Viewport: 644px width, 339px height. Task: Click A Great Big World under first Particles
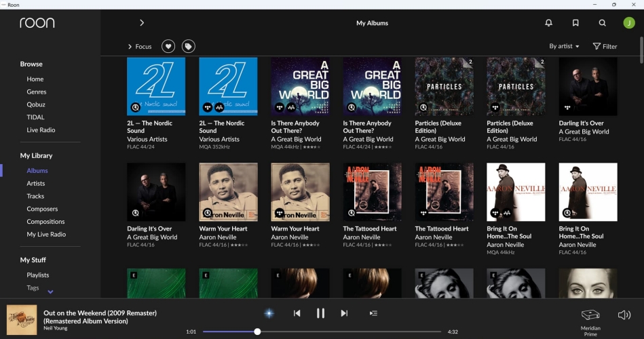pos(440,139)
